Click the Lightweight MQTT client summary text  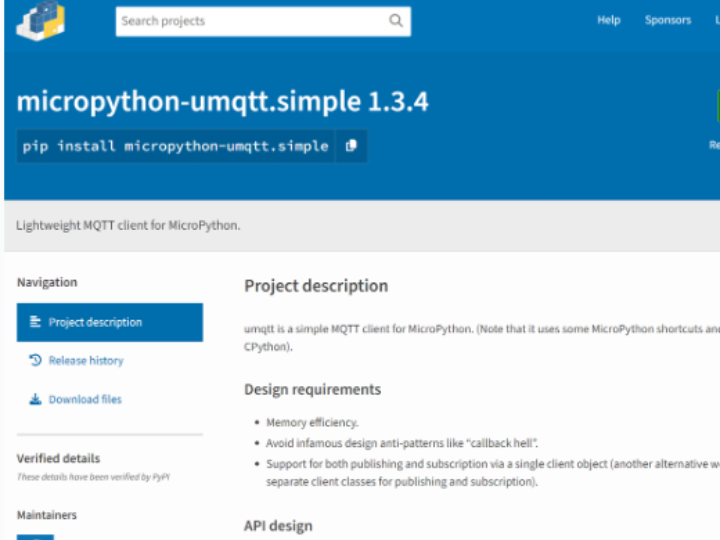[128, 225]
